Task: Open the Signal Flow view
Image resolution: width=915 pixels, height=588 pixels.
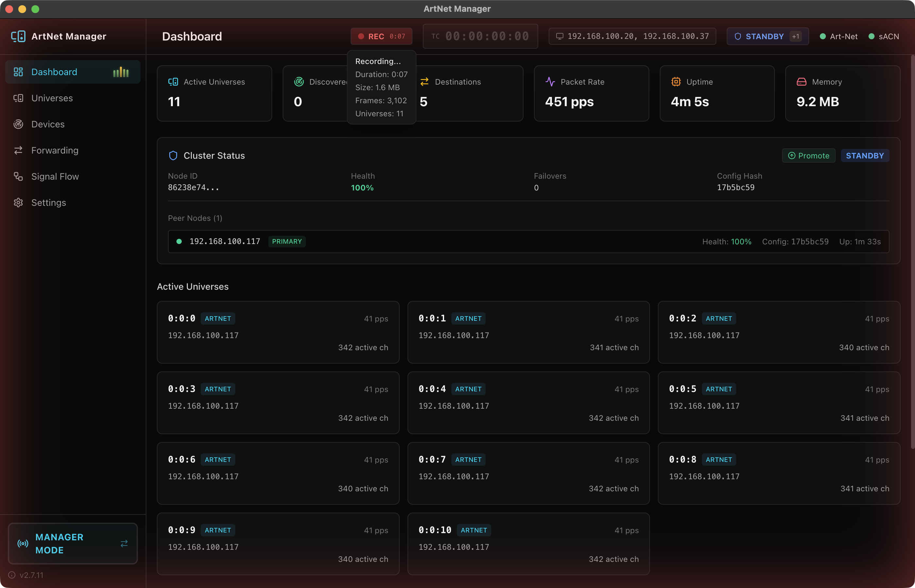Action: tap(73, 176)
